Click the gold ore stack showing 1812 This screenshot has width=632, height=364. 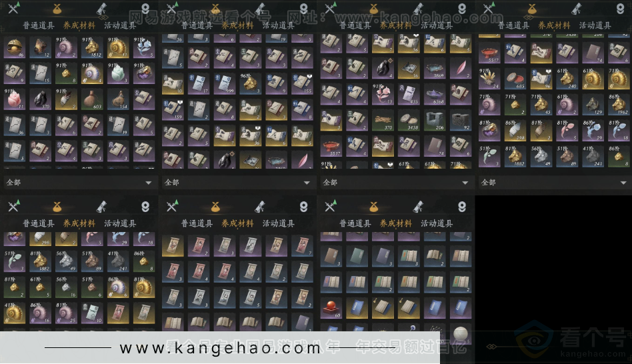[91, 47]
